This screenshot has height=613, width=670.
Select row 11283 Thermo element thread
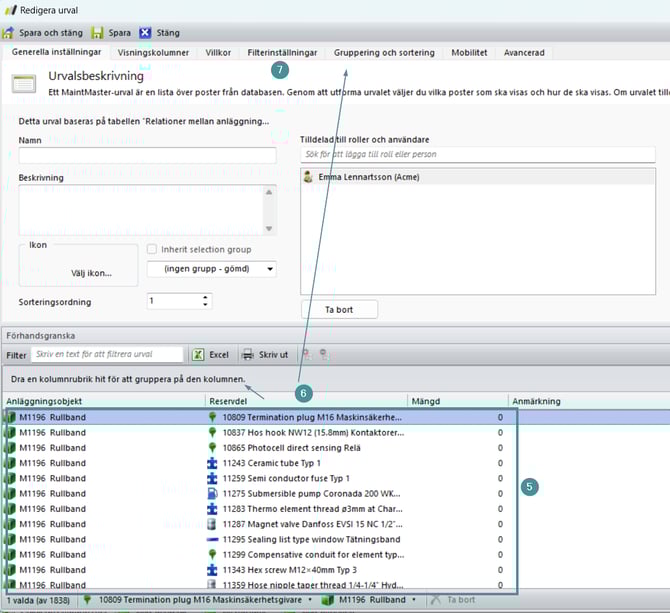pyautogui.click(x=335, y=509)
